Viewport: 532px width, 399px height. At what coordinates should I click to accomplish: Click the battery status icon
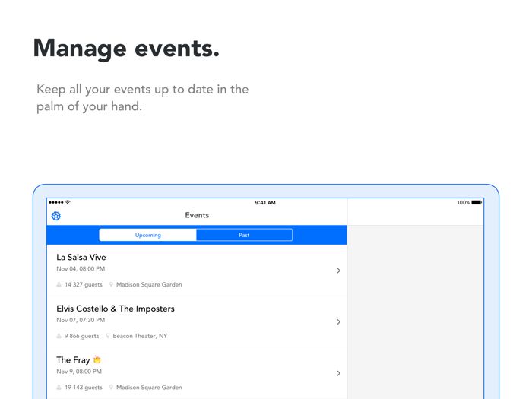click(x=477, y=203)
